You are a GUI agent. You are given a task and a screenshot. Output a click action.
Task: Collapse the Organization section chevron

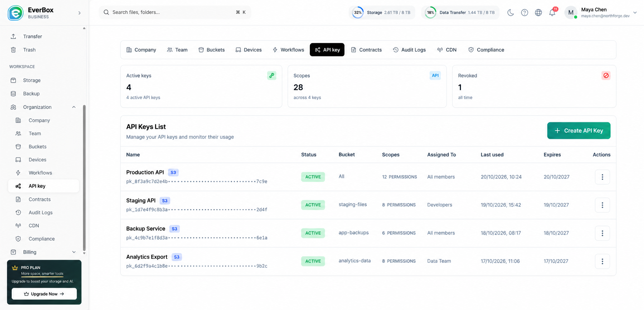point(74,107)
